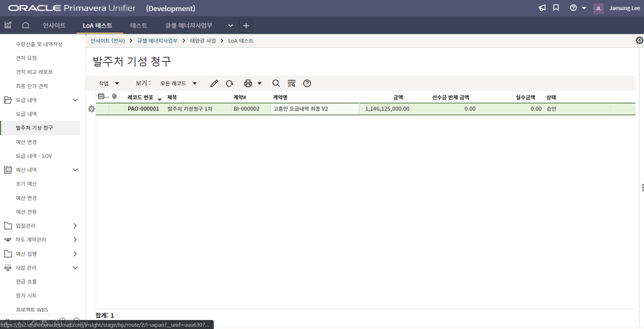The image size is (644, 329).
Task: Open the 작업 actions dropdown
Action: (109, 83)
